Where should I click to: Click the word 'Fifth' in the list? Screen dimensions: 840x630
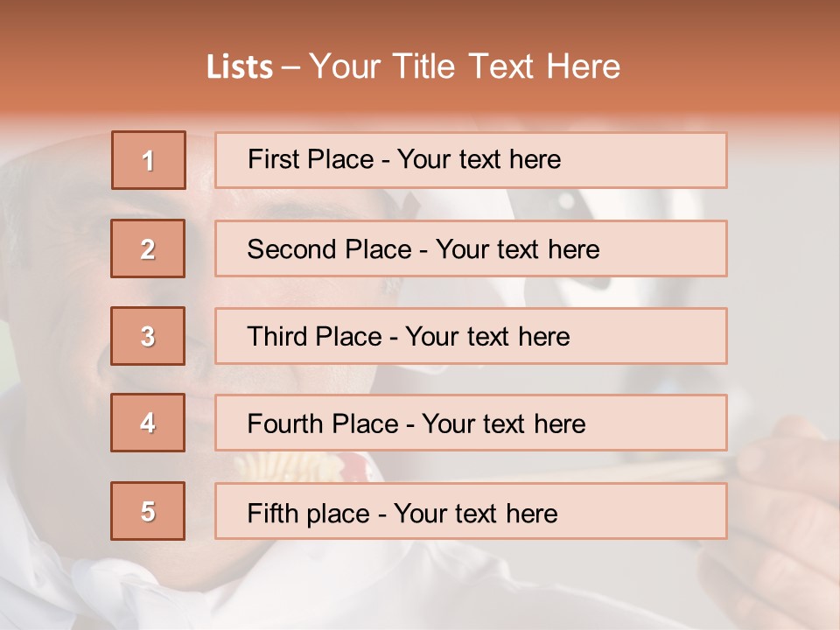click(273, 513)
